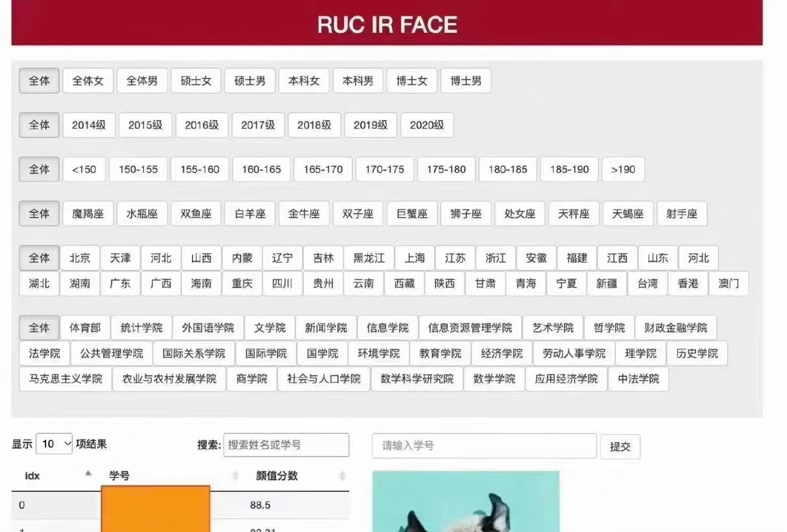Choose the 艺术学院 department

click(553, 328)
